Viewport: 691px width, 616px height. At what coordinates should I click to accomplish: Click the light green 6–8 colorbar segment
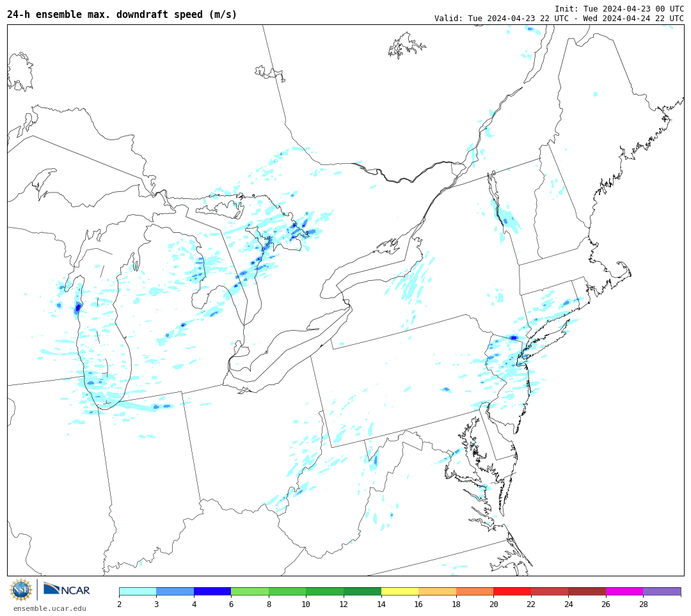(250, 591)
